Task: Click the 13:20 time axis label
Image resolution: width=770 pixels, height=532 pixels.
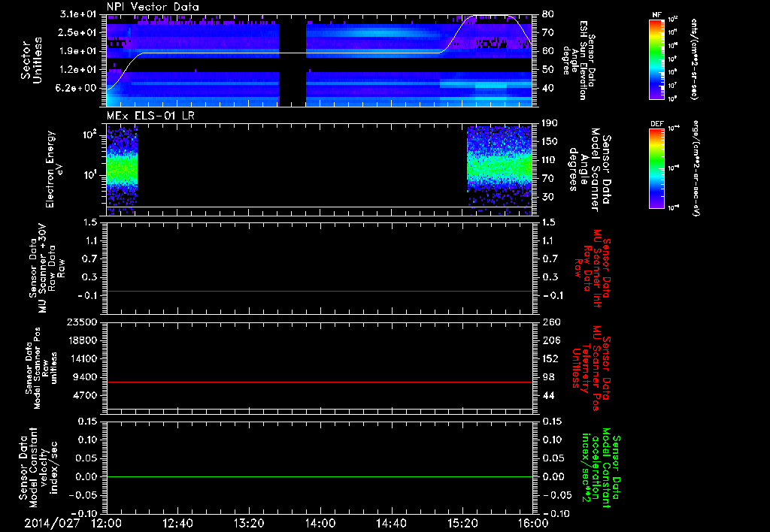Action: click(x=249, y=523)
